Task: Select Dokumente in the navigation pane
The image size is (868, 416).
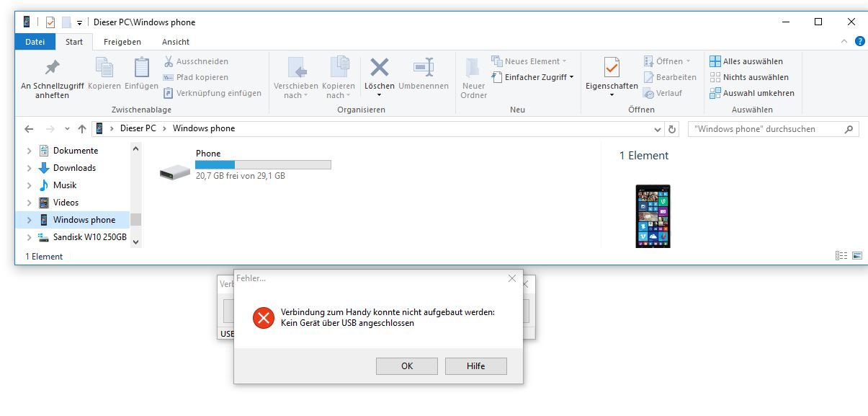Action: click(76, 151)
